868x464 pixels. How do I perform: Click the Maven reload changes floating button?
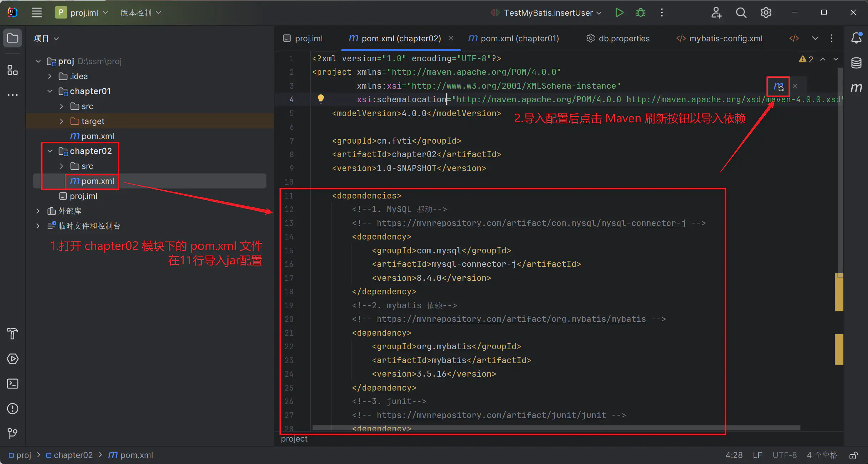[778, 87]
